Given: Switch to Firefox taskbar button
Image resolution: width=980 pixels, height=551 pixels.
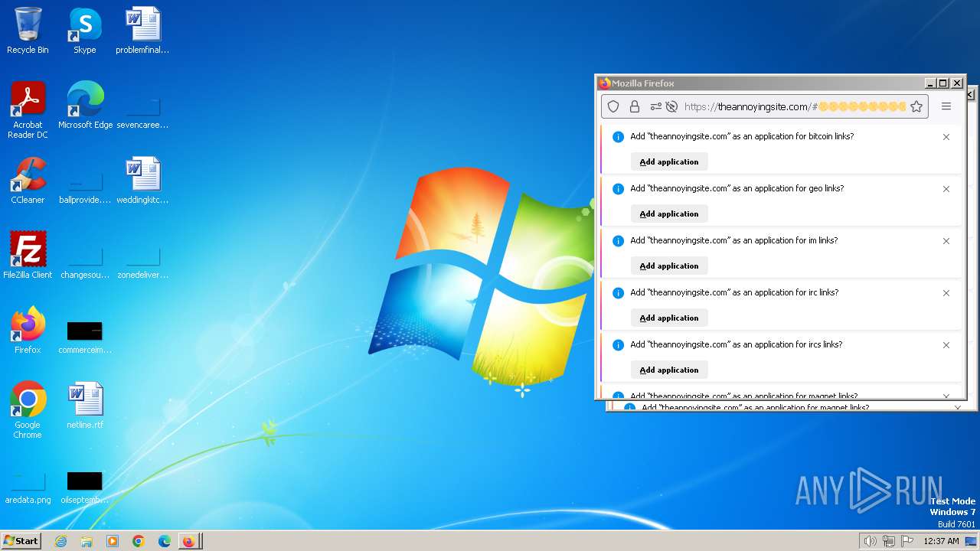Looking at the screenshot, I should coord(190,541).
